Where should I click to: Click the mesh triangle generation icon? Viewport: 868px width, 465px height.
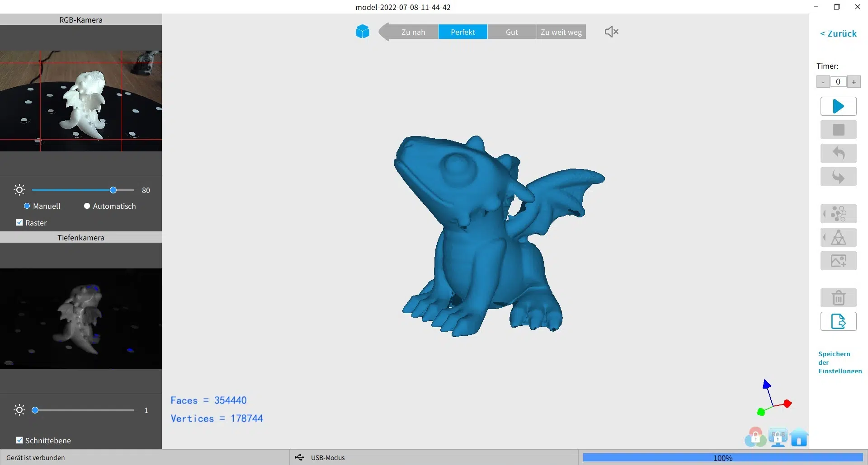pos(838,237)
